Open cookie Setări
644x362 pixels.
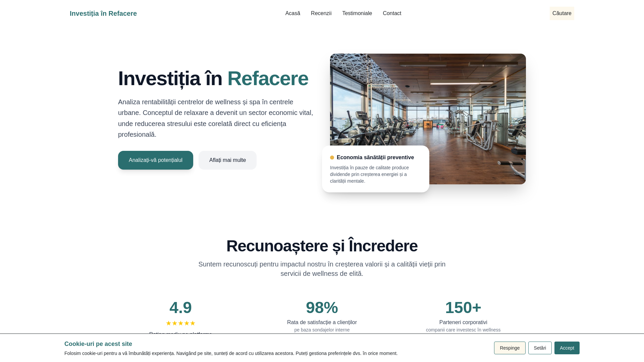(x=540, y=348)
